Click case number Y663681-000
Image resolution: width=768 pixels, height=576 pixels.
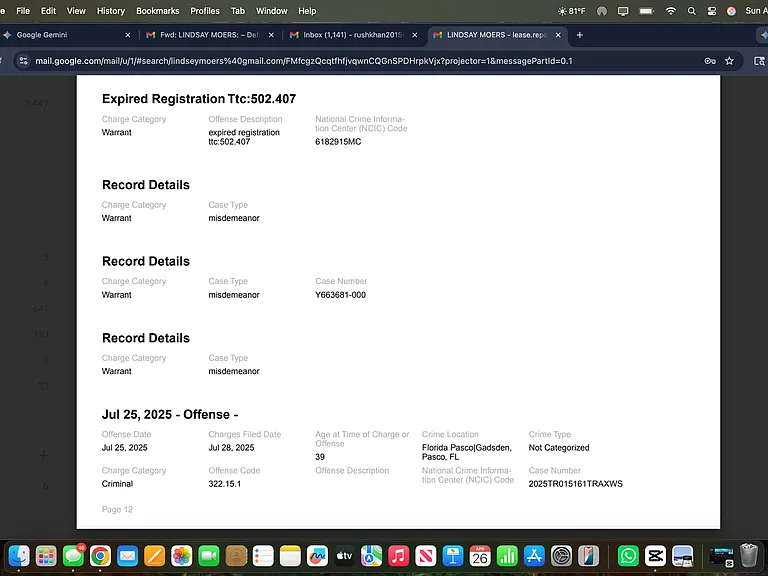click(x=340, y=295)
